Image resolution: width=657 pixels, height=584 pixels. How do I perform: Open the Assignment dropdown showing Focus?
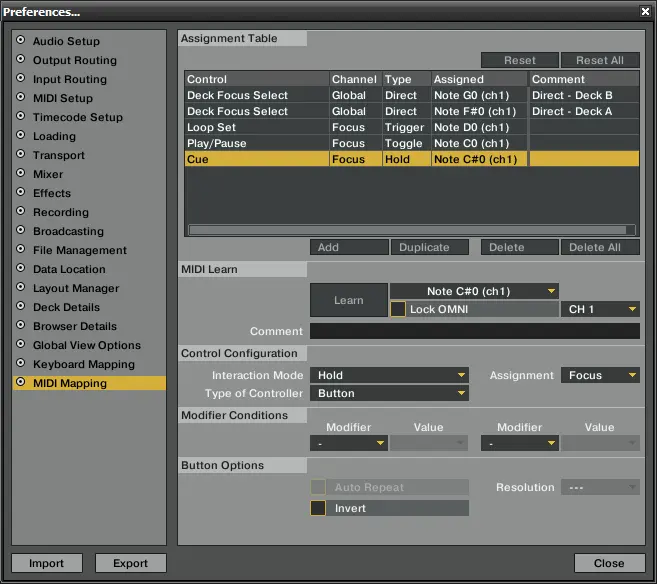click(x=599, y=376)
